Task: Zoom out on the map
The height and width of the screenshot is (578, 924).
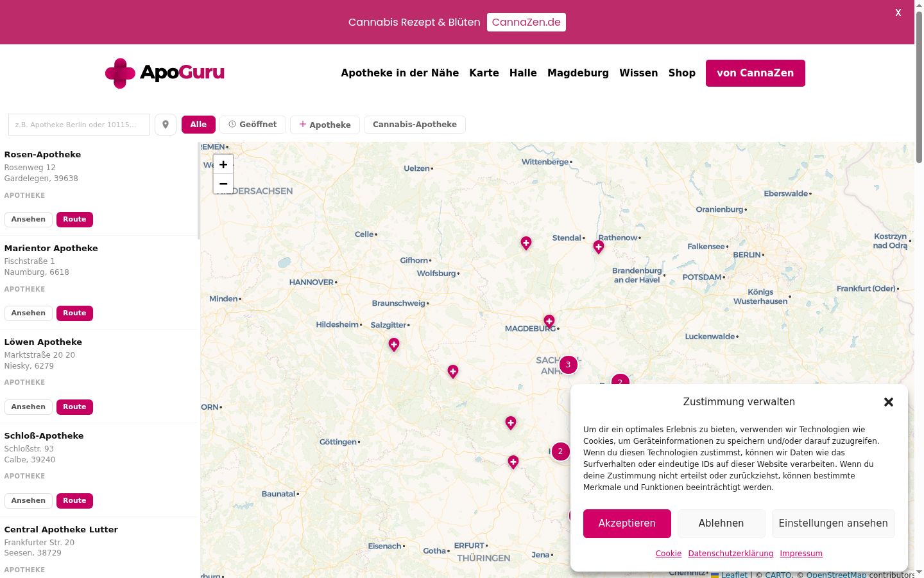Action: click(223, 184)
